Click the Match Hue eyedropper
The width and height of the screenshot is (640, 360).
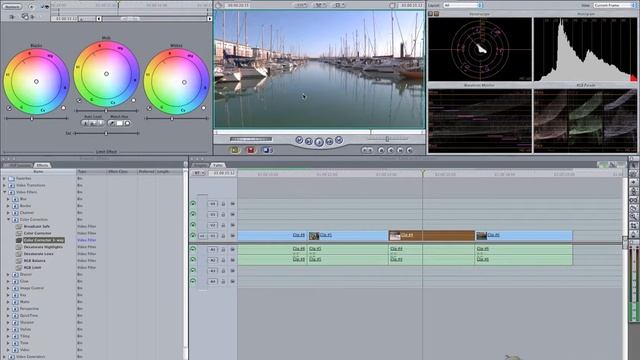[112, 123]
